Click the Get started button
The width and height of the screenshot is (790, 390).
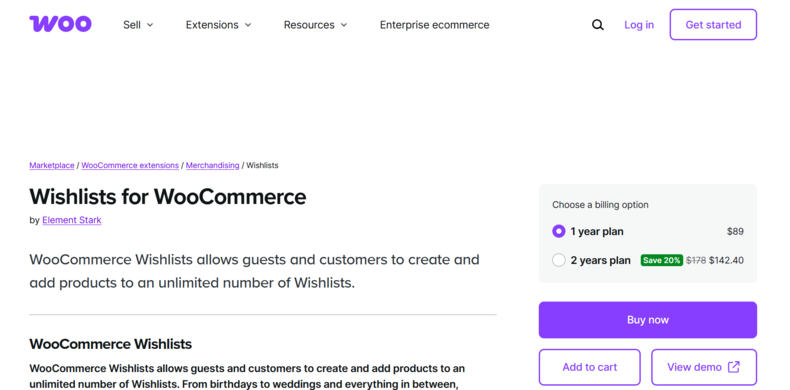click(713, 24)
